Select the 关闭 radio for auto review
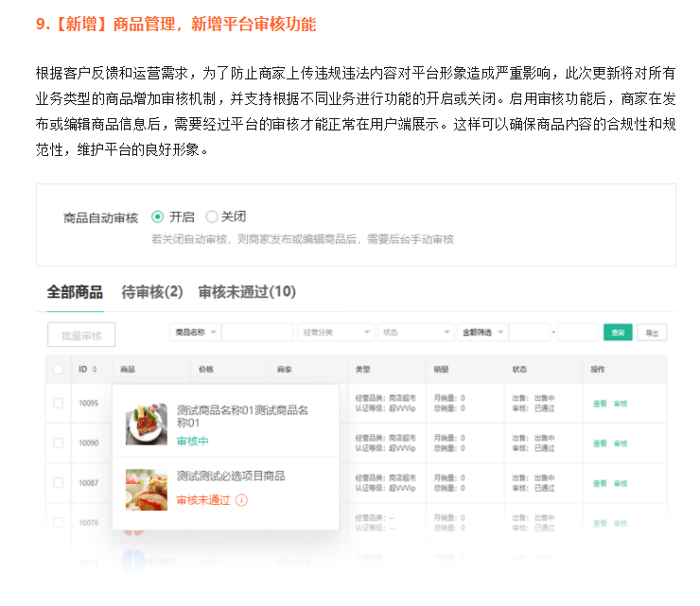 [x=212, y=216]
